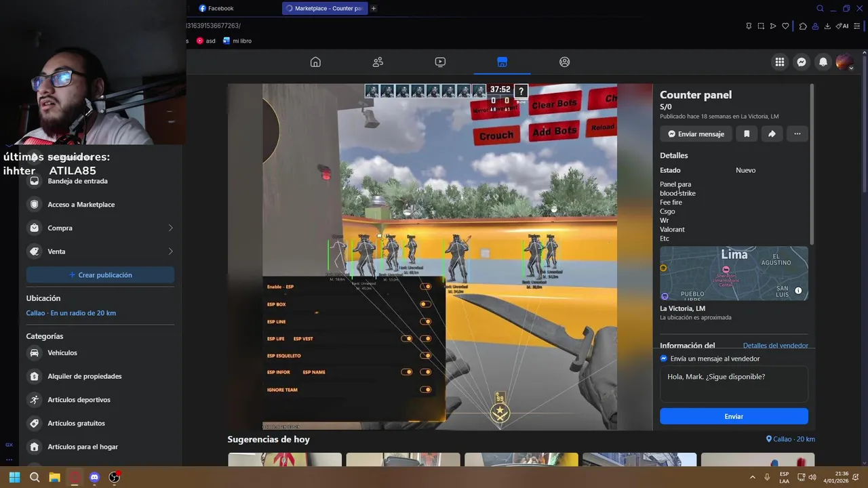The width and height of the screenshot is (868, 488).
Task: Toggle the Enable - ESP switch in image
Action: click(x=425, y=287)
